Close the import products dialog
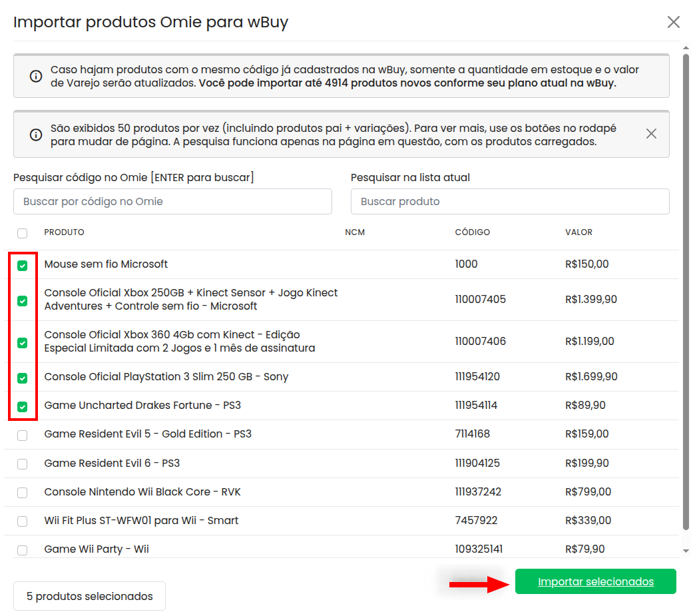The height and width of the screenshot is (616, 695). pyautogui.click(x=673, y=22)
